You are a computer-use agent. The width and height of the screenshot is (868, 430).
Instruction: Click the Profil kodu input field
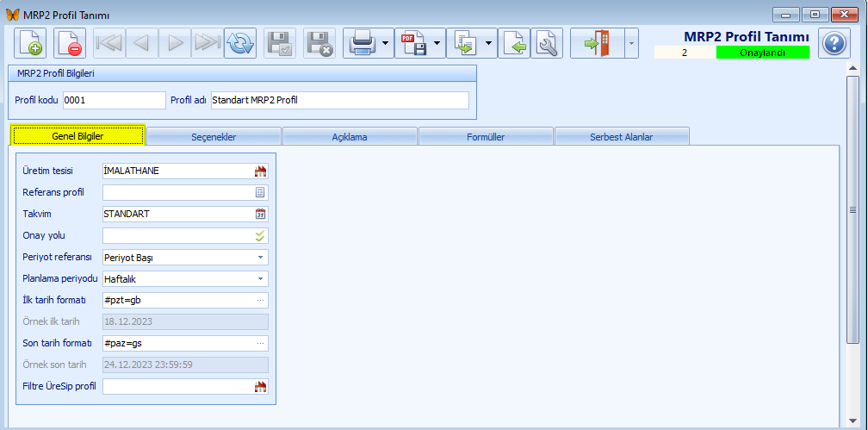[114, 100]
